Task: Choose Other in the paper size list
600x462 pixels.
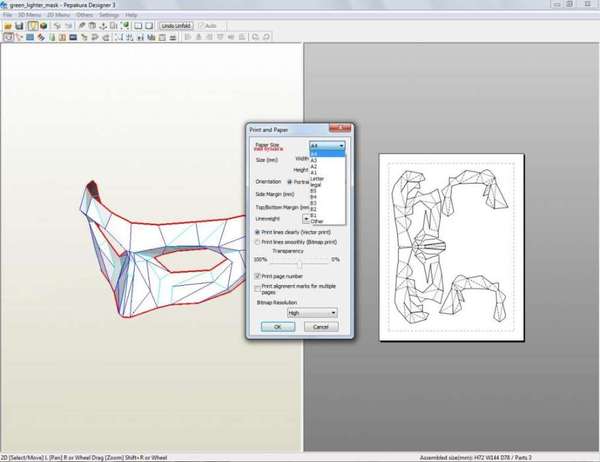Action: point(327,221)
